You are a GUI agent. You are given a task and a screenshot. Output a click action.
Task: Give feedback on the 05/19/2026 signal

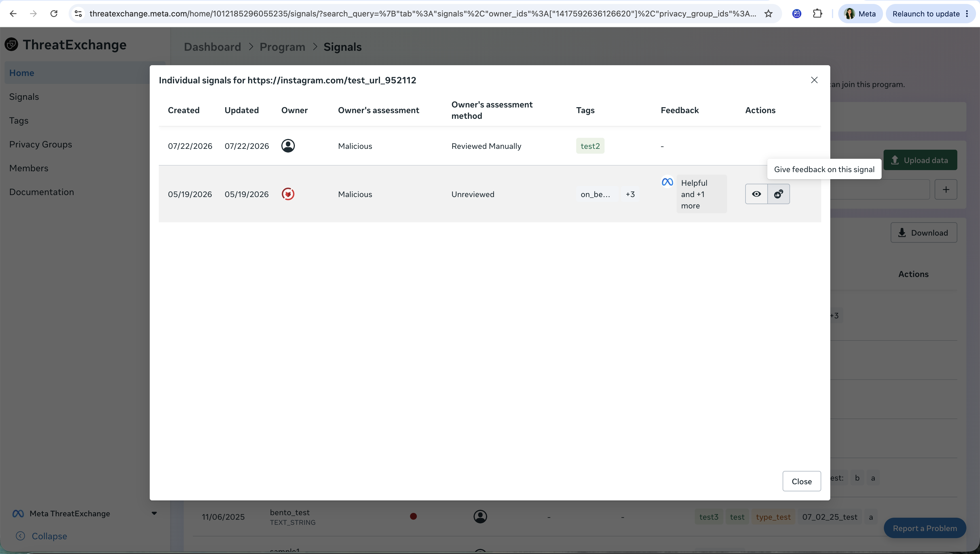779,194
